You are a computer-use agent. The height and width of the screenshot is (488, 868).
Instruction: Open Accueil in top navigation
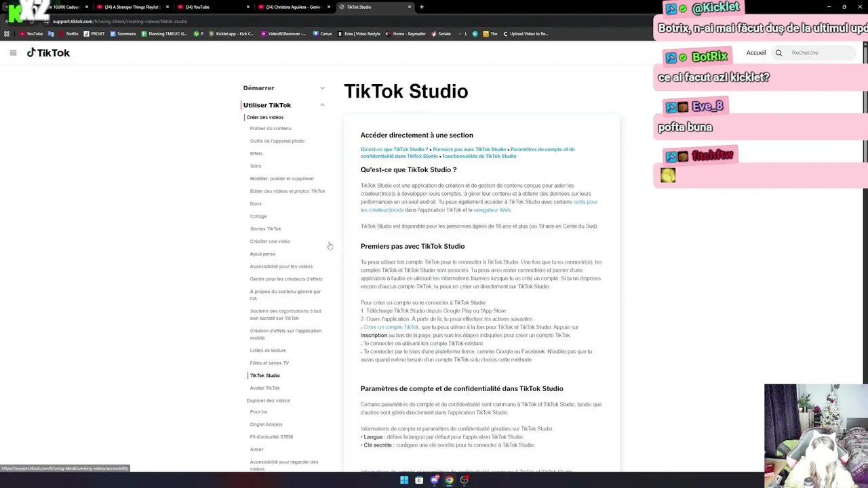756,53
